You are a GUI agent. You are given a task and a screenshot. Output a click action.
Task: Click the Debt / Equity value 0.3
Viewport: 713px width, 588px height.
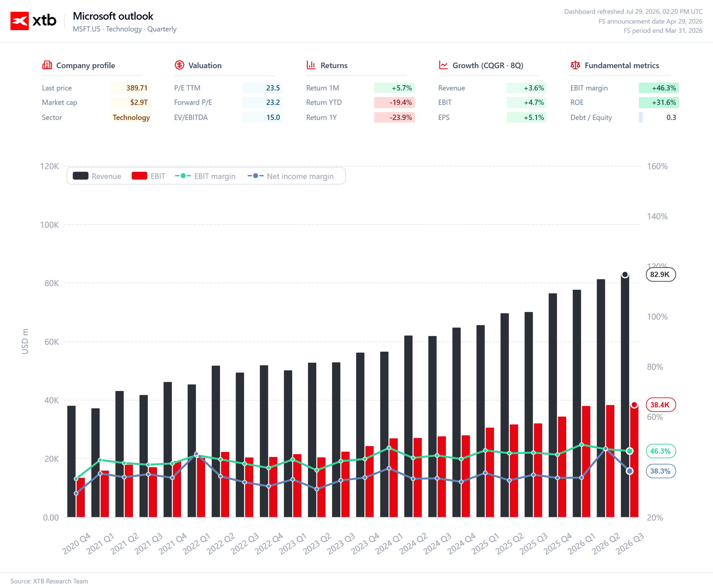pos(659,118)
